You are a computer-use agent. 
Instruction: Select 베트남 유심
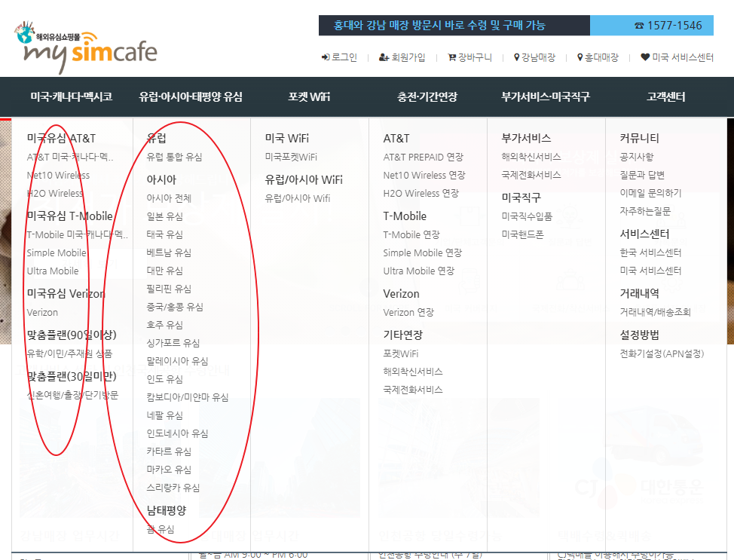(x=169, y=252)
